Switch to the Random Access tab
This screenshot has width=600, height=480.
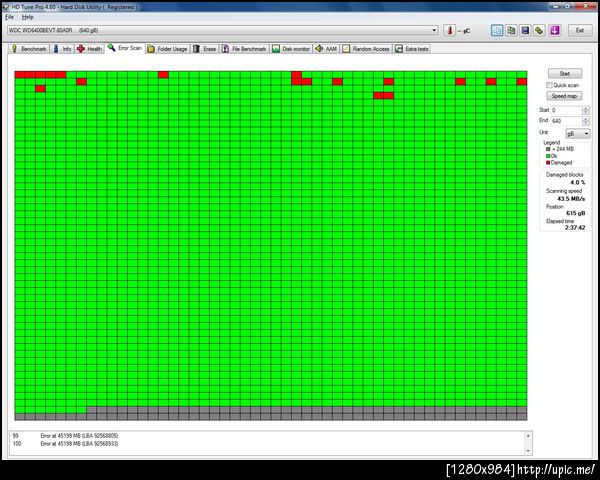(x=366, y=49)
